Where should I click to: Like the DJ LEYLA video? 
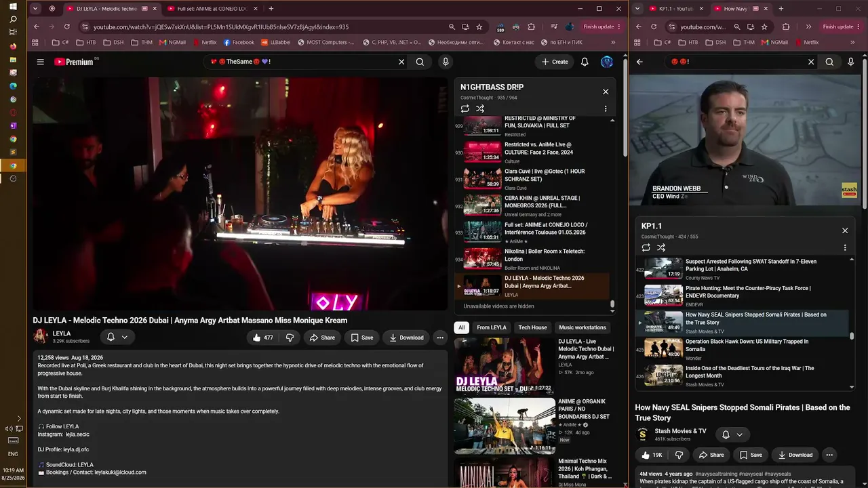click(262, 338)
